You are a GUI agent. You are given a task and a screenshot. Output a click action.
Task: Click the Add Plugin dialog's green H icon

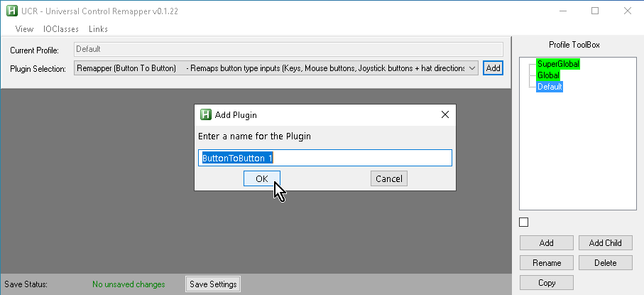click(x=205, y=114)
